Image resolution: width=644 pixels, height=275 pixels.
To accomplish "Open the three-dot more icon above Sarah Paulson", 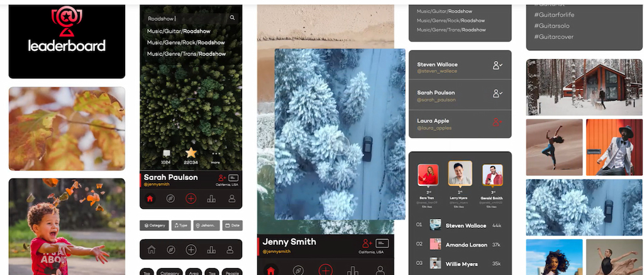I will [x=216, y=154].
